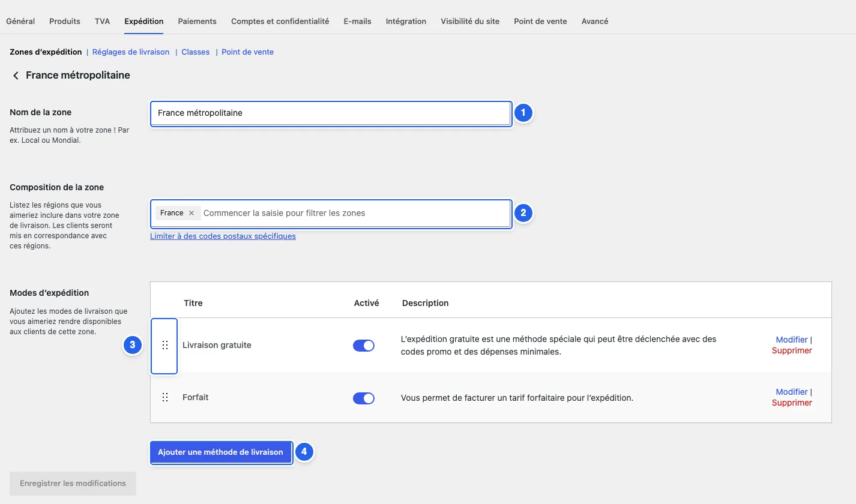Click the Activé column header

(367, 304)
